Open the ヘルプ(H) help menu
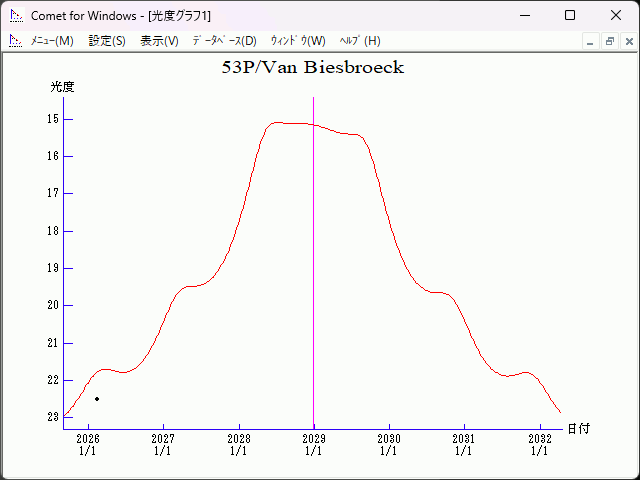The width and height of the screenshot is (640, 480). 360,41
